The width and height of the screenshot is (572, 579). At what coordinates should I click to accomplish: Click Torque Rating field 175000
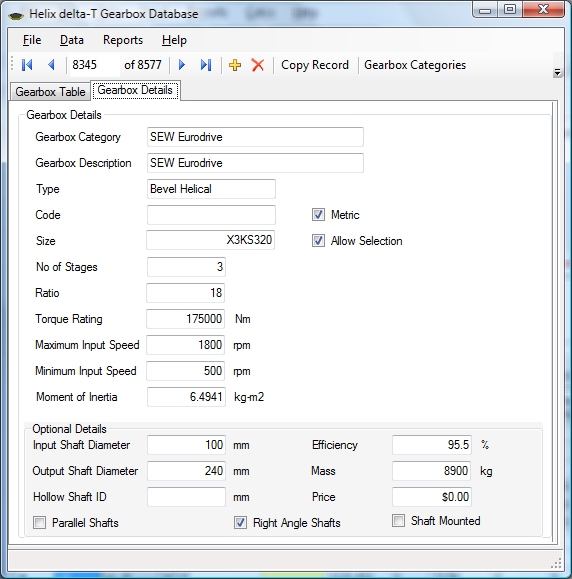click(x=185, y=319)
